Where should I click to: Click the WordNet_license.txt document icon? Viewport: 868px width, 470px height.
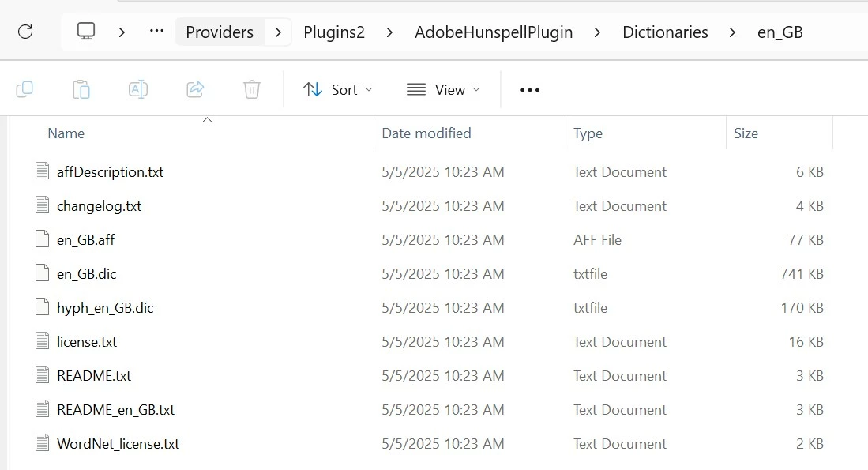point(42,442)
